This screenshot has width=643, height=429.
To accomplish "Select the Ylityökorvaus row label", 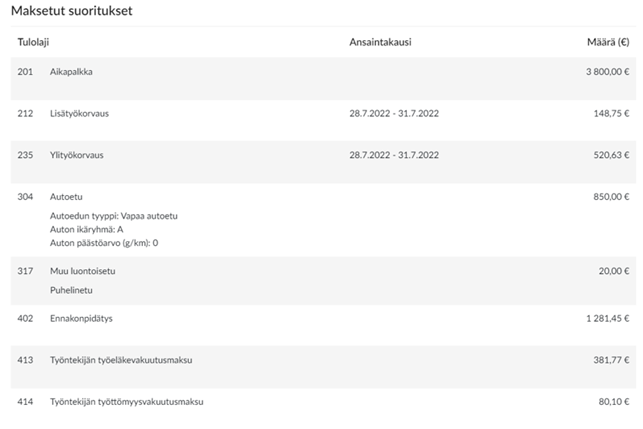I will coord(77,155).
